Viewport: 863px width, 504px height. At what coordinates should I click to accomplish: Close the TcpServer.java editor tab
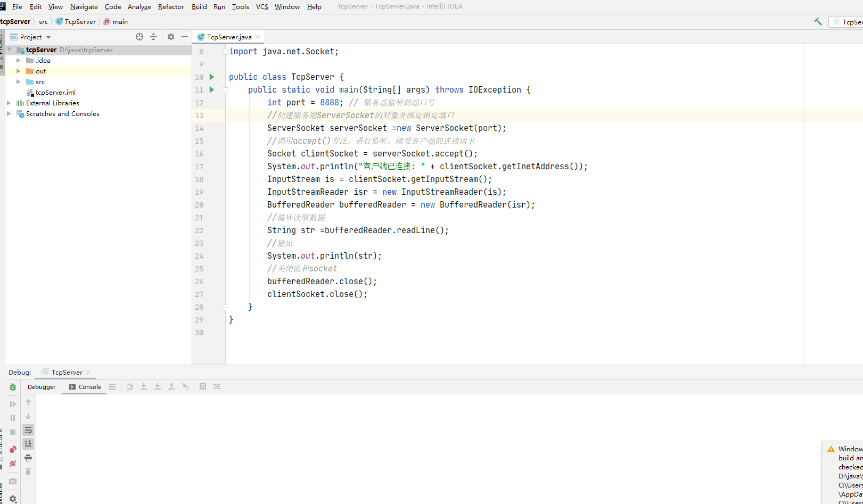pos(258,37)
